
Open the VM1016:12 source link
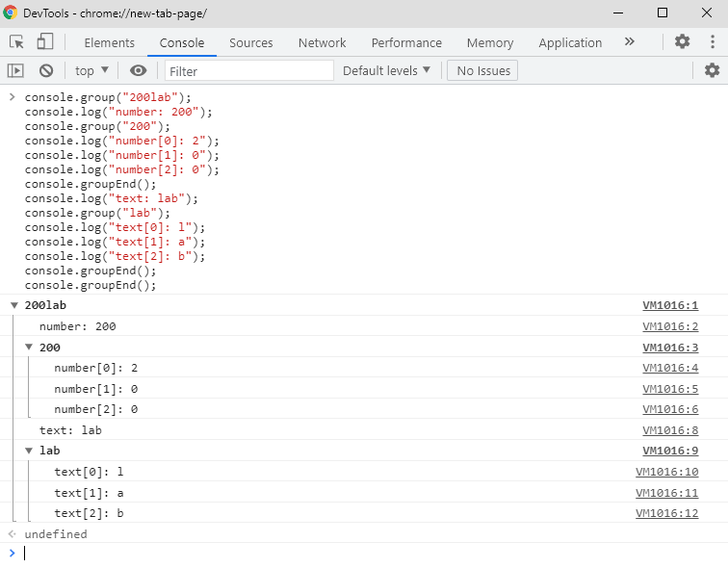pos(666,513)
